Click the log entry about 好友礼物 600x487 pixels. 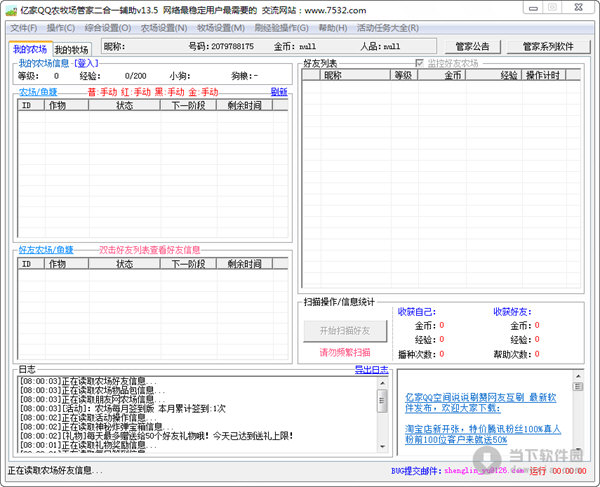(157, 436)
